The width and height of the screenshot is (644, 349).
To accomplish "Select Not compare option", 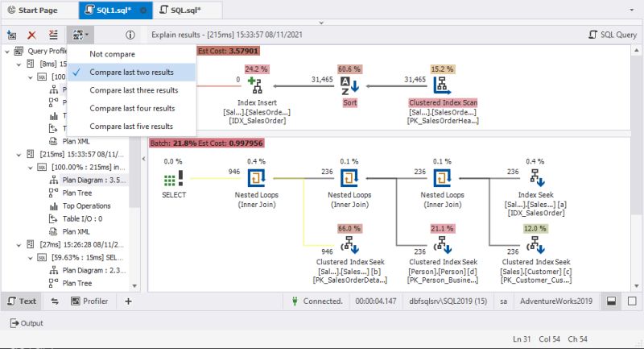I will tap(131, 54).
